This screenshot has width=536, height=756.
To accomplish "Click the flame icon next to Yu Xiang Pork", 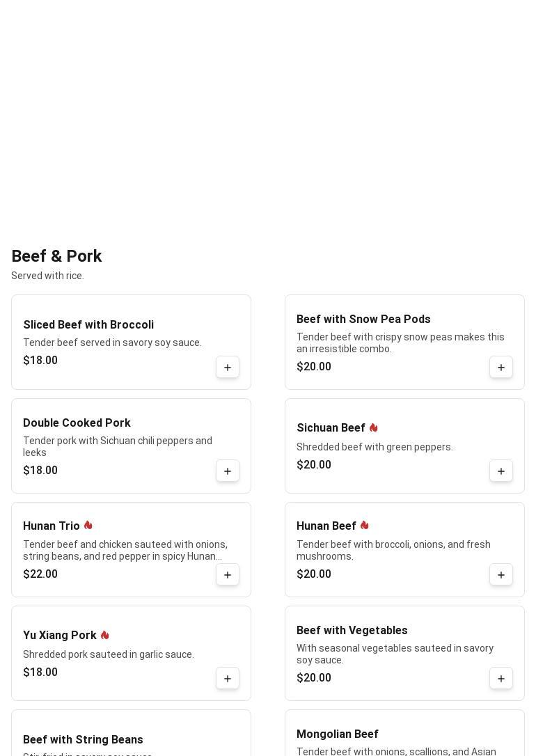I will coord(105,635).
